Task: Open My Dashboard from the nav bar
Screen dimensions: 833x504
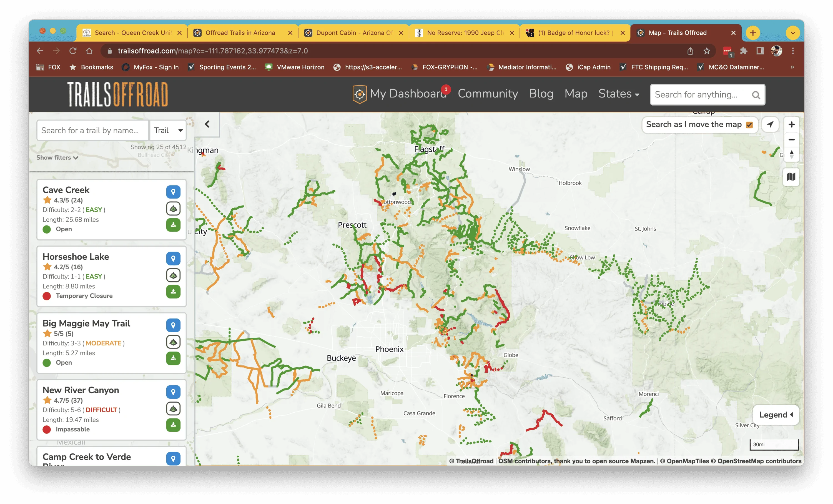Action: point(400,94)
